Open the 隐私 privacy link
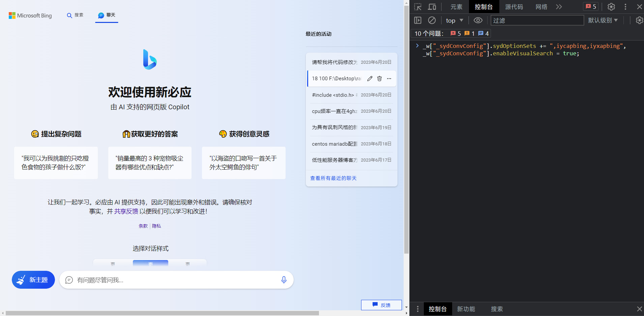The image size is (644, 316). 156,226
